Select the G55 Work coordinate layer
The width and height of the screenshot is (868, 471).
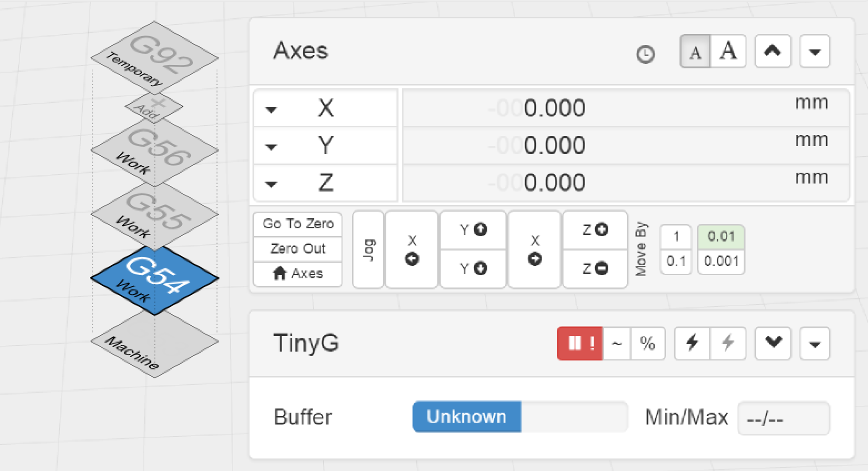tap(155, 213)
